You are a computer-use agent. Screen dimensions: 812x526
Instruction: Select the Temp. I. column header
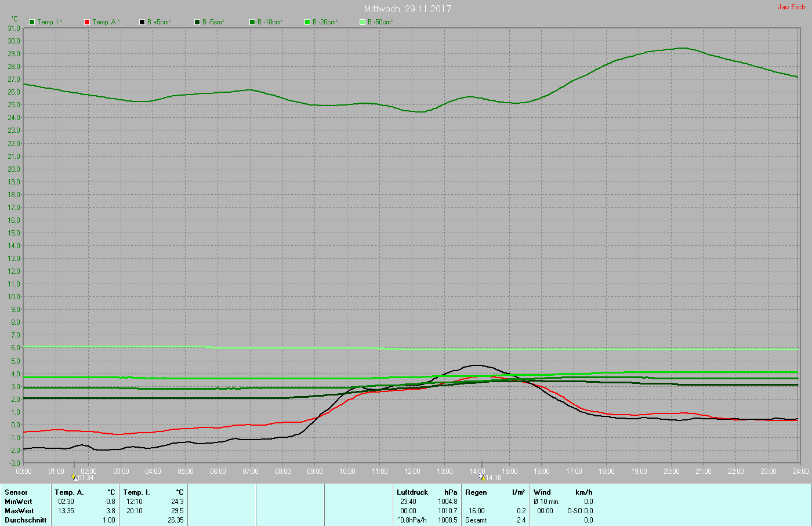click(136, 492)
